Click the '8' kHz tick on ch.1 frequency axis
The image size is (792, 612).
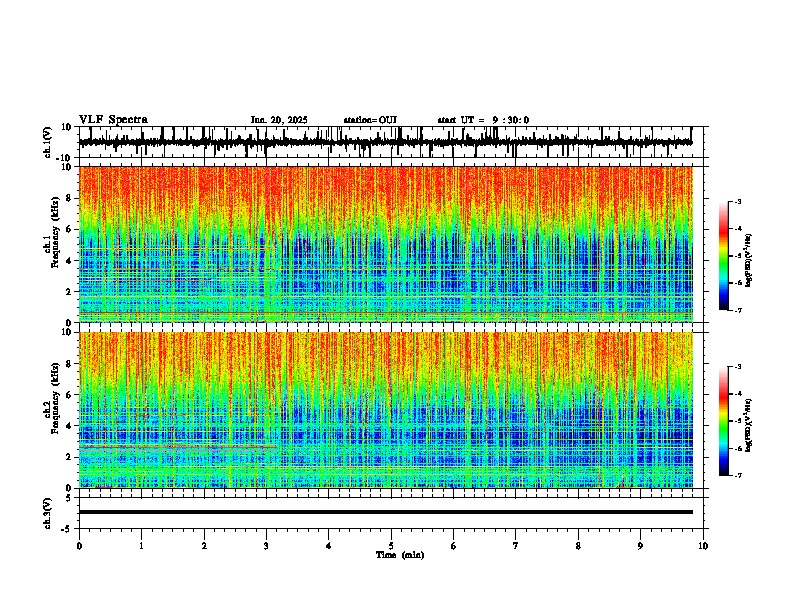click(x=70, y=198)
